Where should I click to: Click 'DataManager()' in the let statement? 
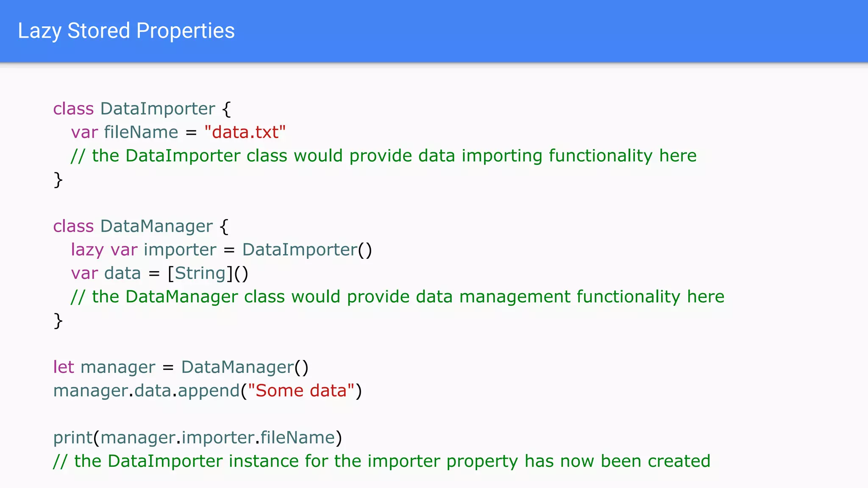(x=245, y=367)
